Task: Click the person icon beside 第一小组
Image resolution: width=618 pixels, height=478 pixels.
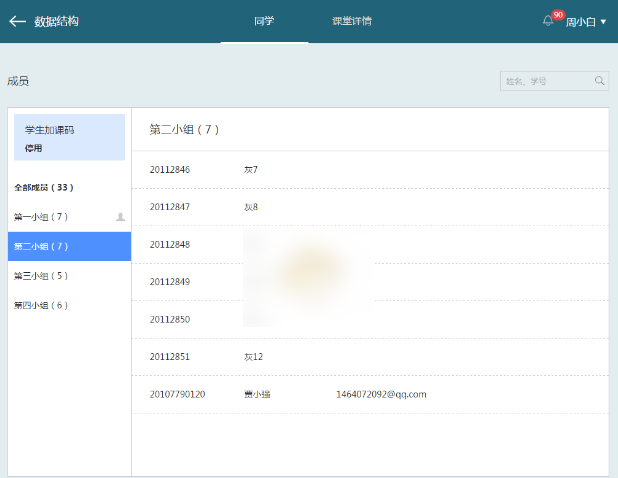Action: [x=120, y=217]
